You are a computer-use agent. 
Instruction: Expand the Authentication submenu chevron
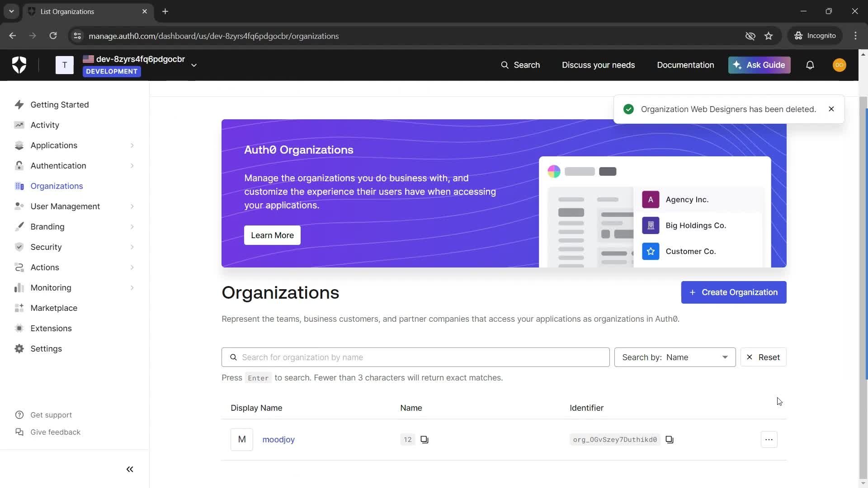[x=132, y=165]
